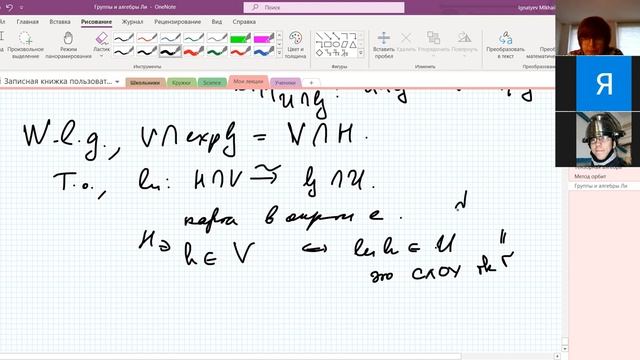Viewport: 640px width, 360px height.
Task: Click Преобразовать в текст button
Action: pyautogui.click(x=505, y=45)
